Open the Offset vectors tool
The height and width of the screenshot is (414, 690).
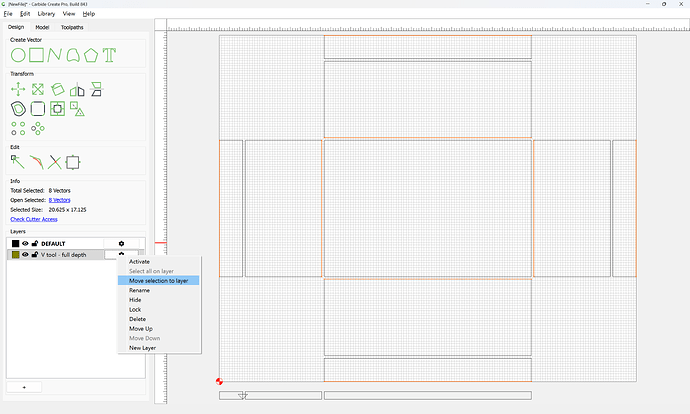(18, 109)
